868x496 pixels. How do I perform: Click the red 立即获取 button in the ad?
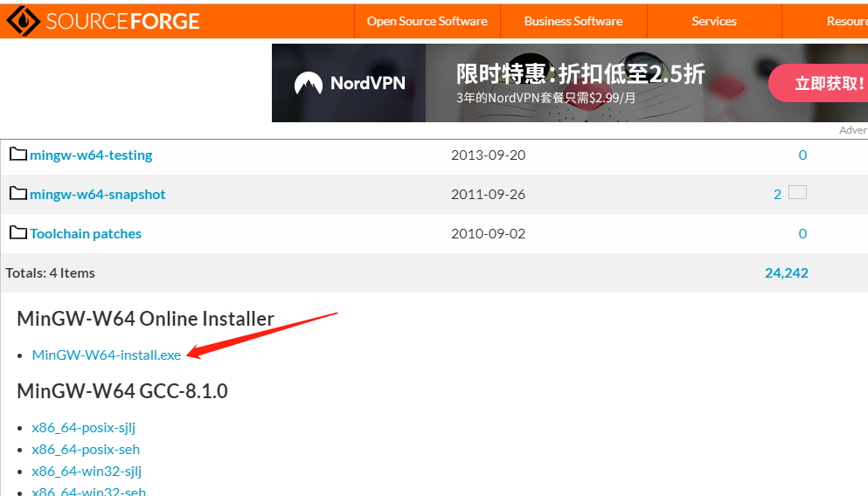819,83
